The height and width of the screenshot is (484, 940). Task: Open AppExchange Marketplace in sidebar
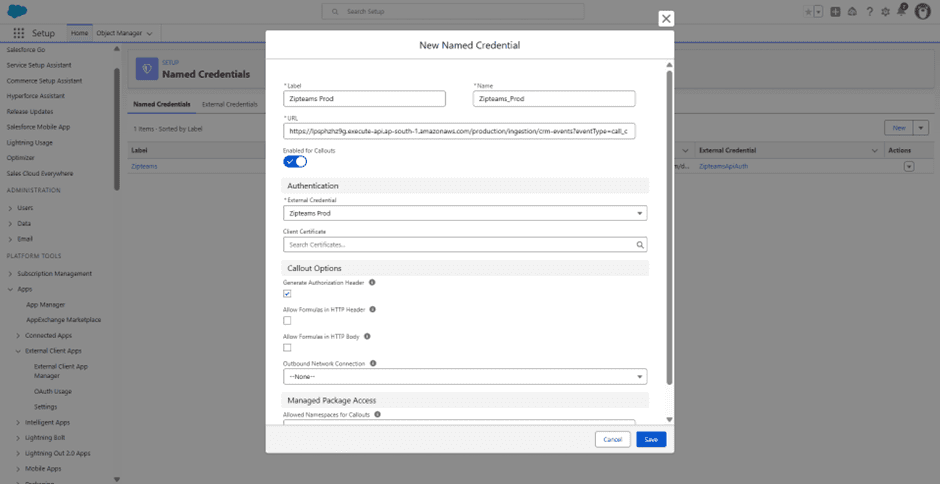(x=64, y=320)
